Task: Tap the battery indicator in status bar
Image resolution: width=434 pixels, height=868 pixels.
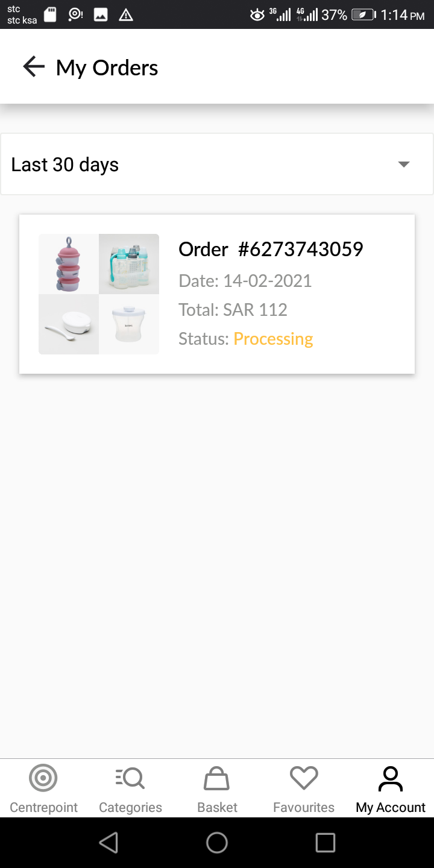Action: [363, 14]
